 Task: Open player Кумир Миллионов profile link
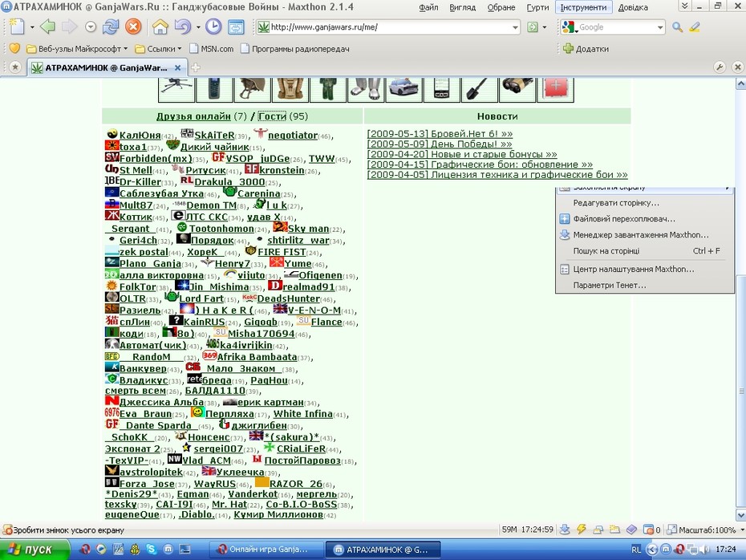click(278, 515)
